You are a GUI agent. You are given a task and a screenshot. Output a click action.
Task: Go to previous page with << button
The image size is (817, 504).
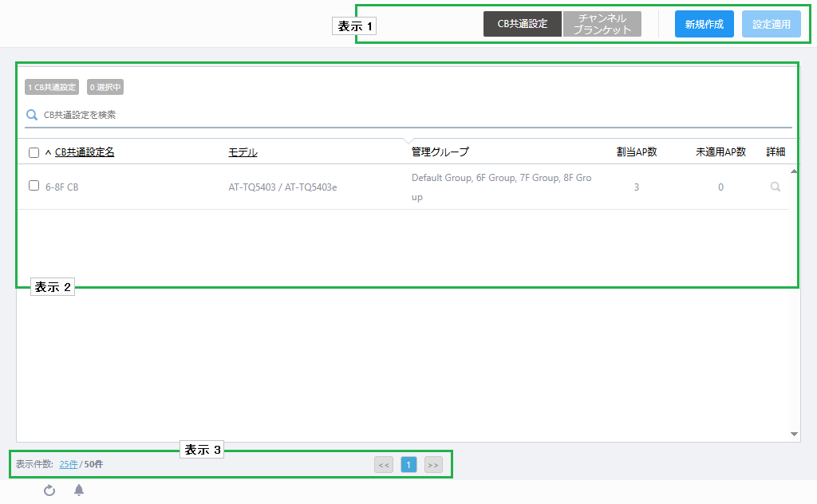tap(384, 465)
